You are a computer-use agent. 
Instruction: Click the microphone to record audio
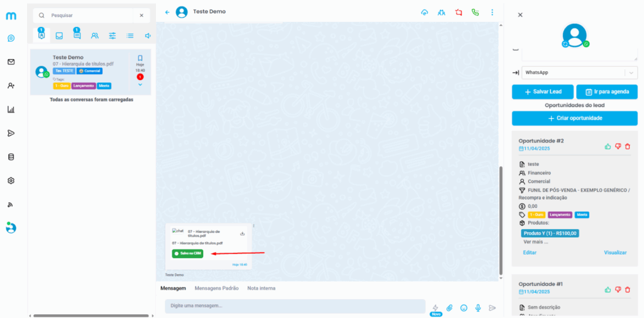pyautogui.click(x=478, y=307)
